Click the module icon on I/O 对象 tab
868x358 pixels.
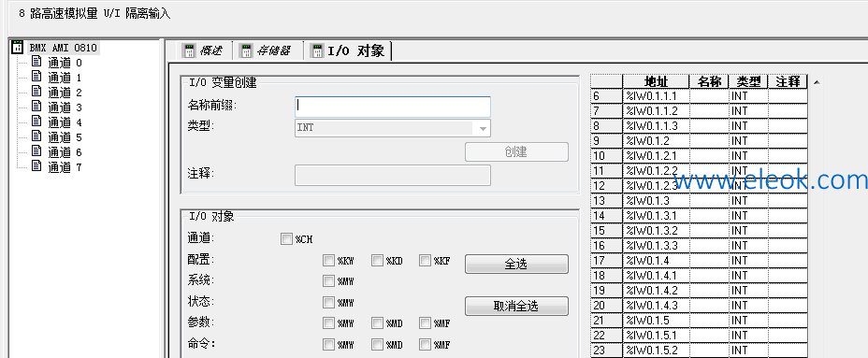[x=317, y=50]
